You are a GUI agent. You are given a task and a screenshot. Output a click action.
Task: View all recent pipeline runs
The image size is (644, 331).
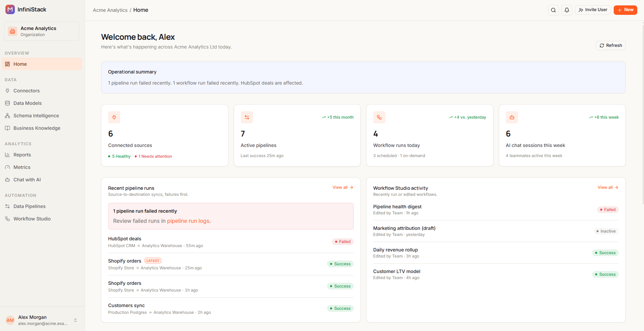click(x=343, y=187)
